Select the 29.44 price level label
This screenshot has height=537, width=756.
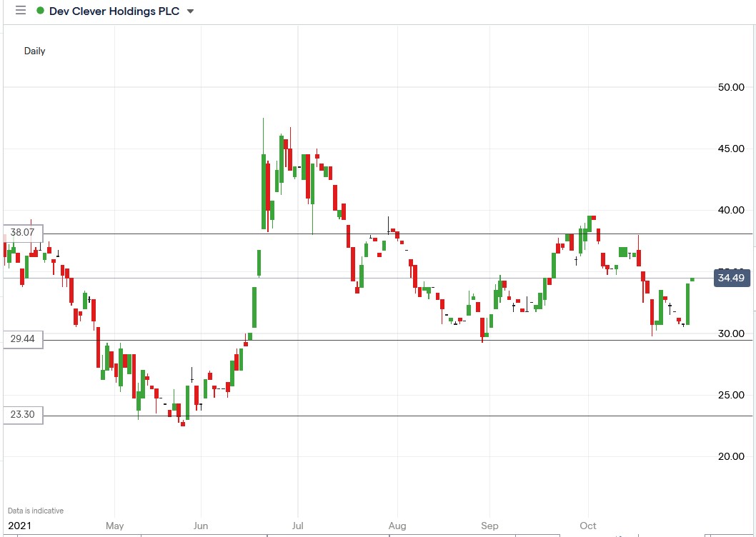[x=22, y=339]
